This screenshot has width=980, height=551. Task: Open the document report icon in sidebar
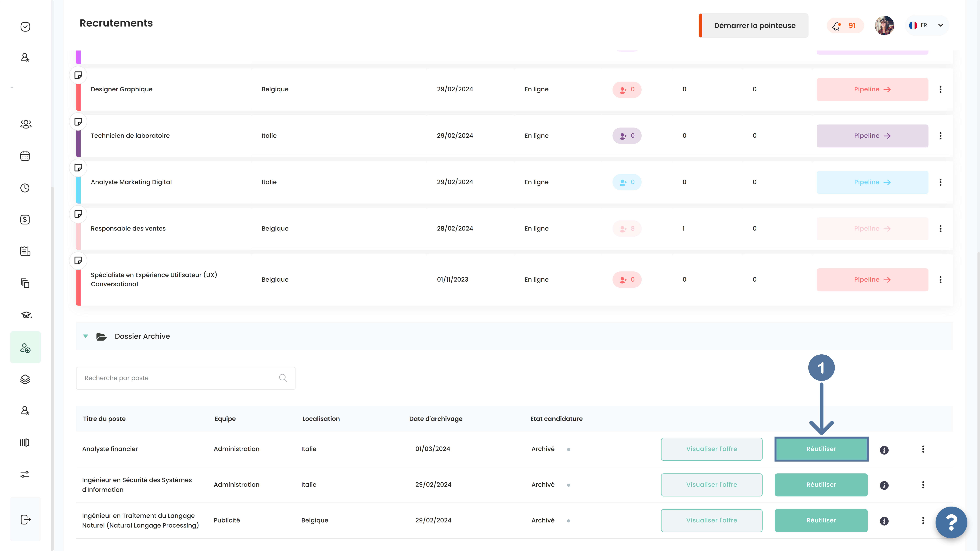[25, 251]
